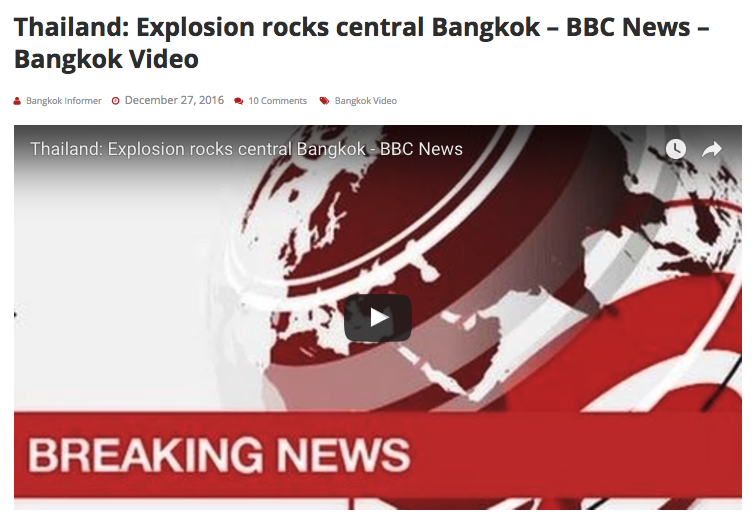Play the BBC News video
Image resolution: width=756 pixels, height=525 pixels.
point(378,318)
